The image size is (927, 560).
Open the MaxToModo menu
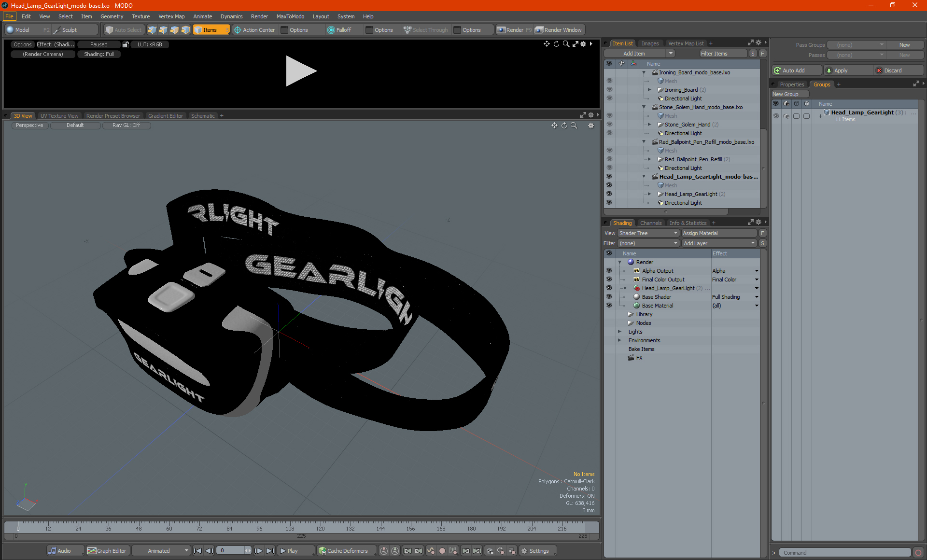coord(290,16)
